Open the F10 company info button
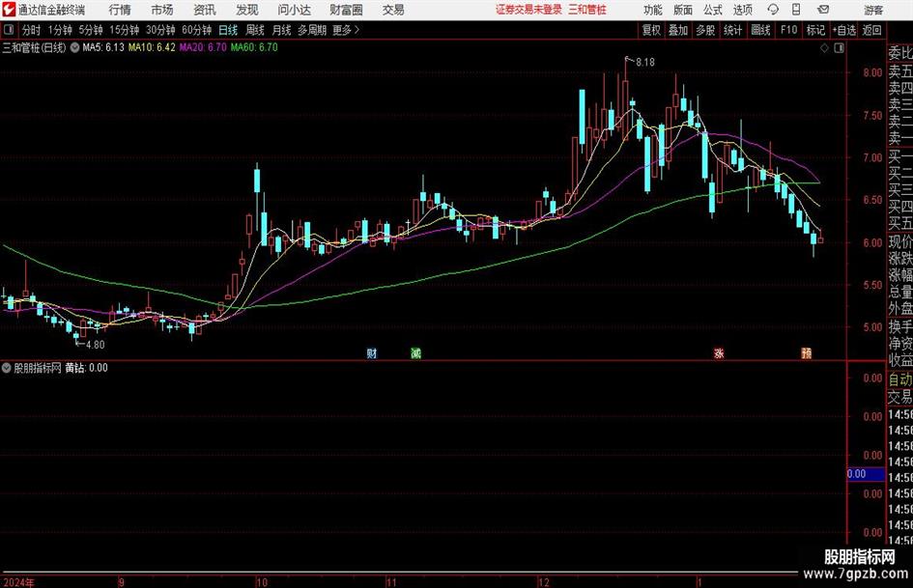The width and height of the screenshot is (913, 588). coord(788,30)
